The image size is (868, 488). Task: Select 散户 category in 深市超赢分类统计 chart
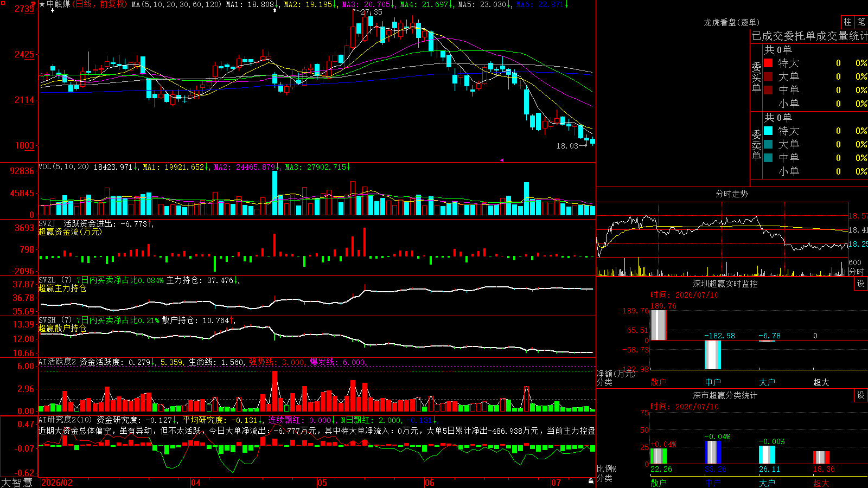659,483
